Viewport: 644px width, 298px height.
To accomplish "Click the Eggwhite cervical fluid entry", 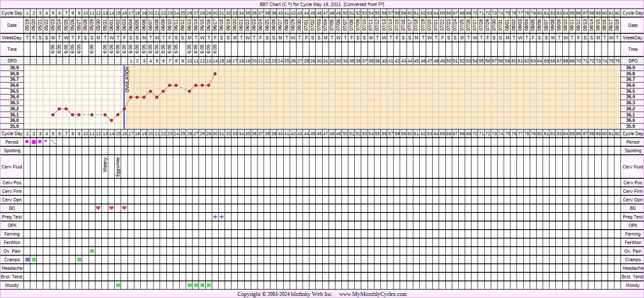I will (118, 167).
